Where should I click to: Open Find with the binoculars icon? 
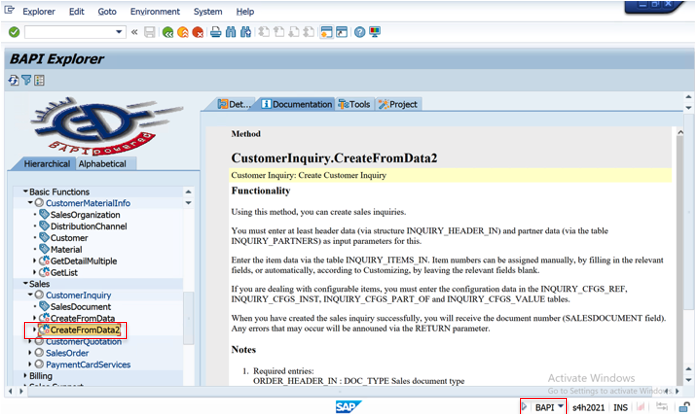(x=231, y=32)
